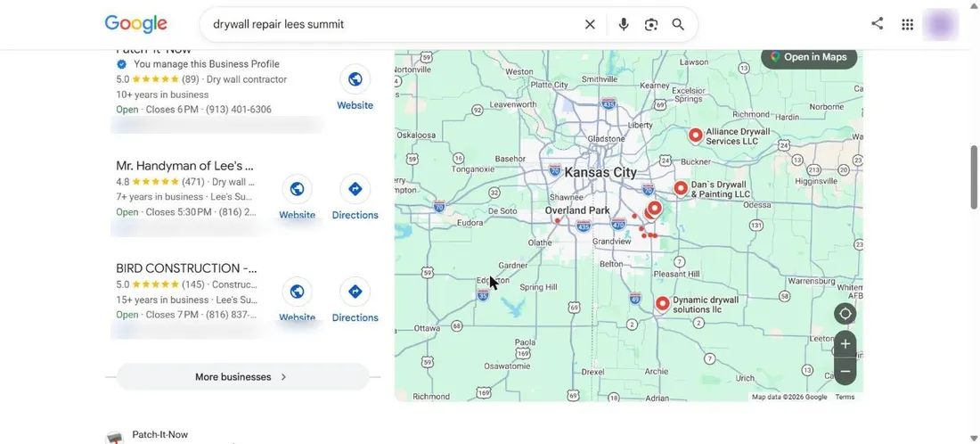This screenshot has width=980, height=444.
Task: Click the 5.0 (145) rating of BIRD CONSTRUCTION
Action: click(x=160, y=284)
